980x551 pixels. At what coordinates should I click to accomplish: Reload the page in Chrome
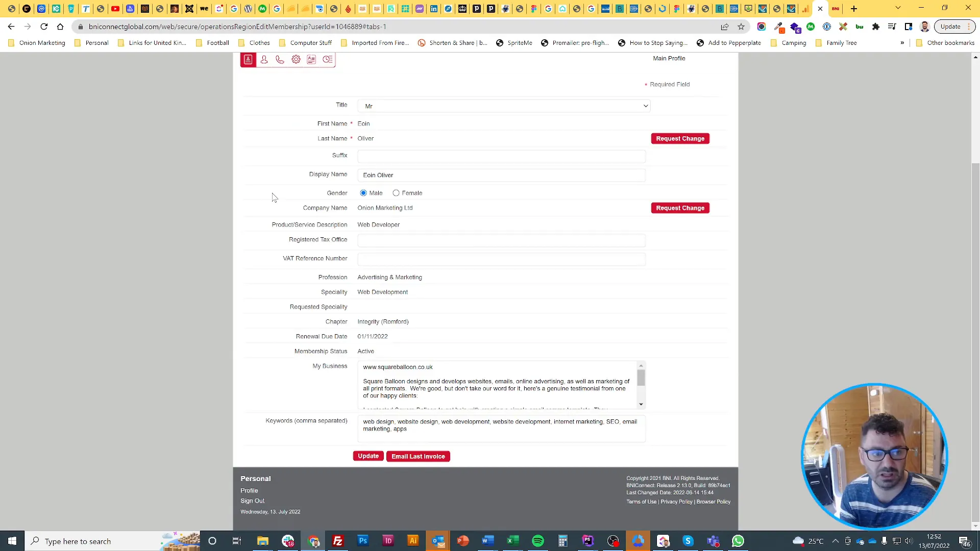pos(44,27)
